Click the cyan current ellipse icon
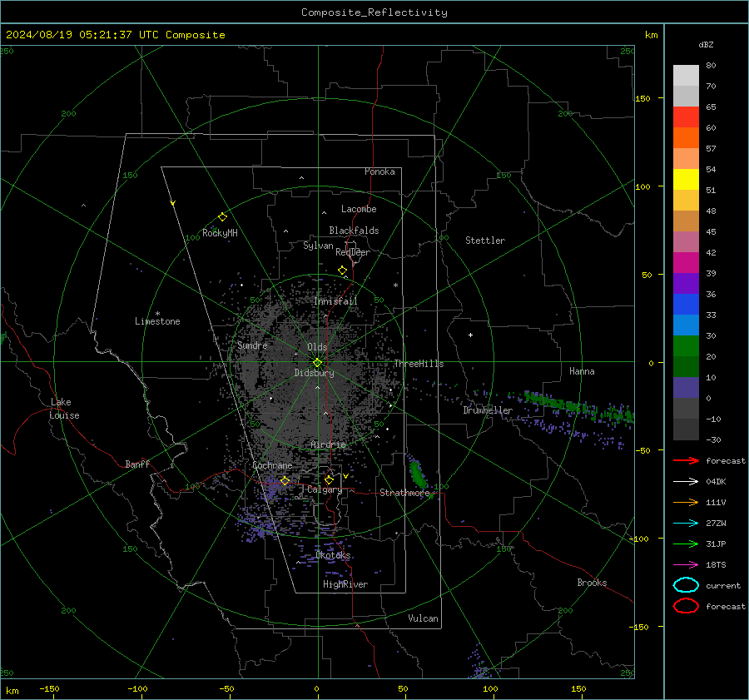The height and width of the screenshot is (700, 749). coord(686,585)
